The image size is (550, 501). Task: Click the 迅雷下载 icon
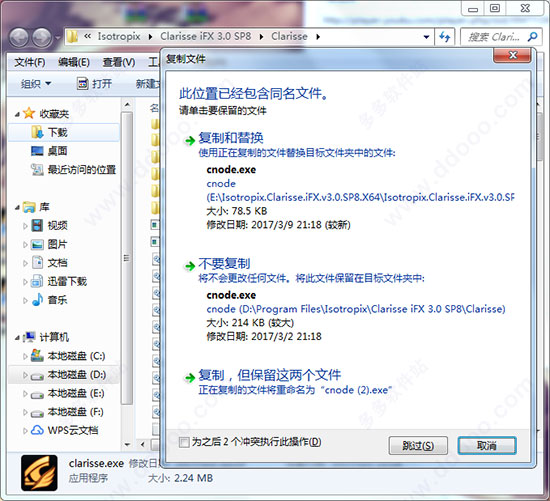37,281
